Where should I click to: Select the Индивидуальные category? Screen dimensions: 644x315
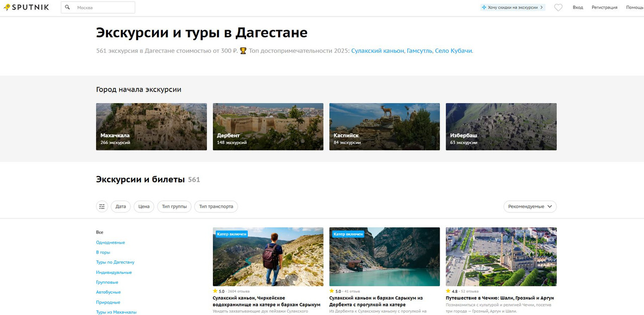[114, 272]
